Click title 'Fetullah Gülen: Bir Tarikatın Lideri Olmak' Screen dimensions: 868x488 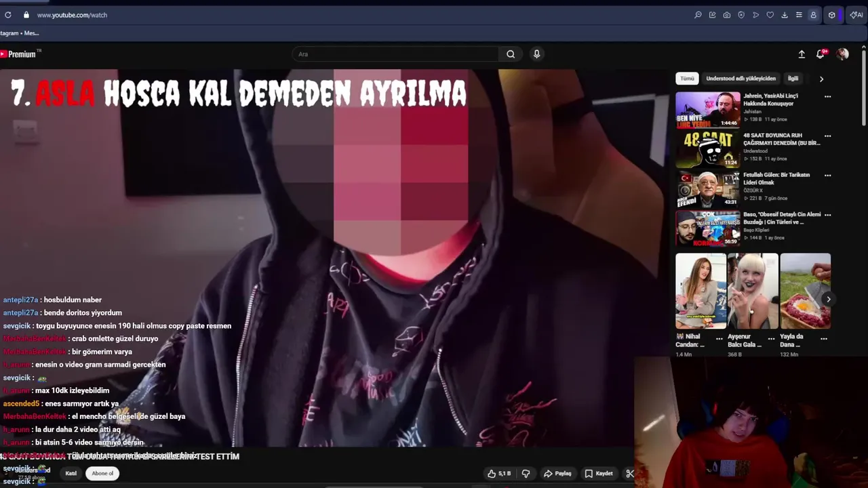tap(777, 178)
